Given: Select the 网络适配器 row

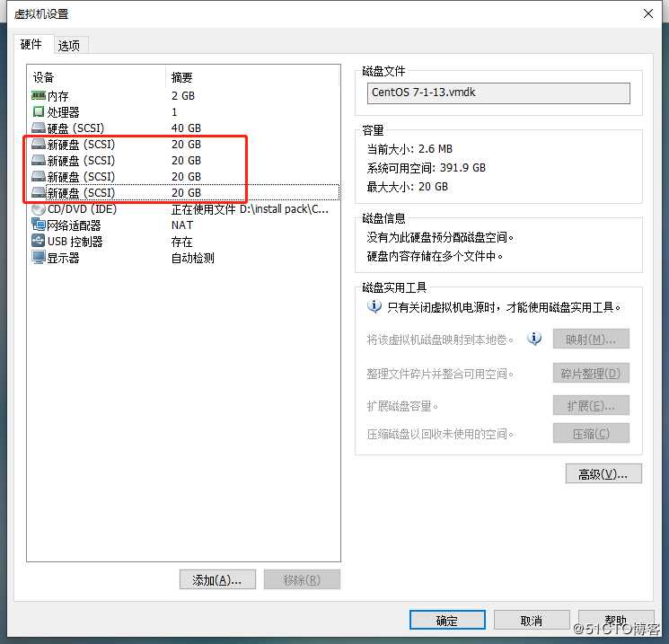Looking at the screenshot, I should pos(183,225).
